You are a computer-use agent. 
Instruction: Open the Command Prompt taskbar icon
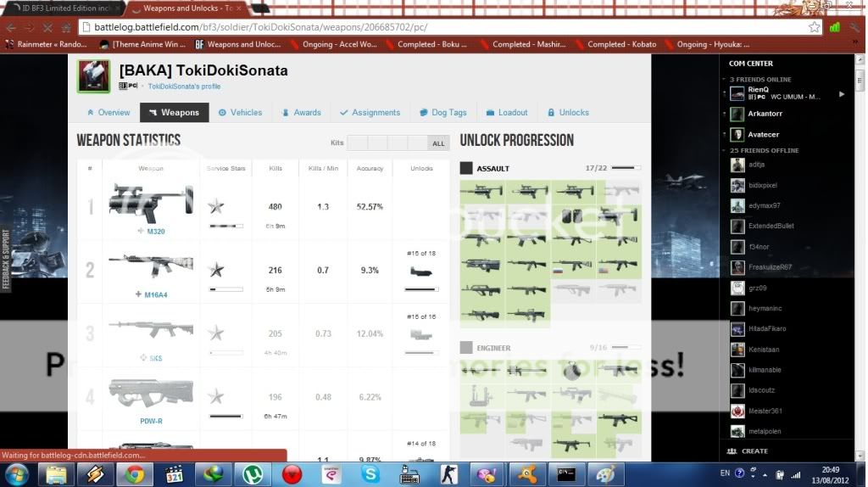coord(566,475)
